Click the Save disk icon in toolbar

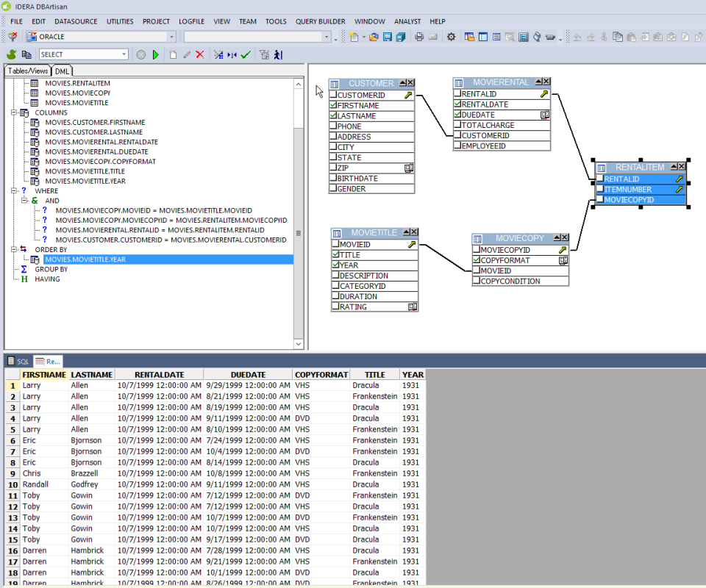[387, 37]
